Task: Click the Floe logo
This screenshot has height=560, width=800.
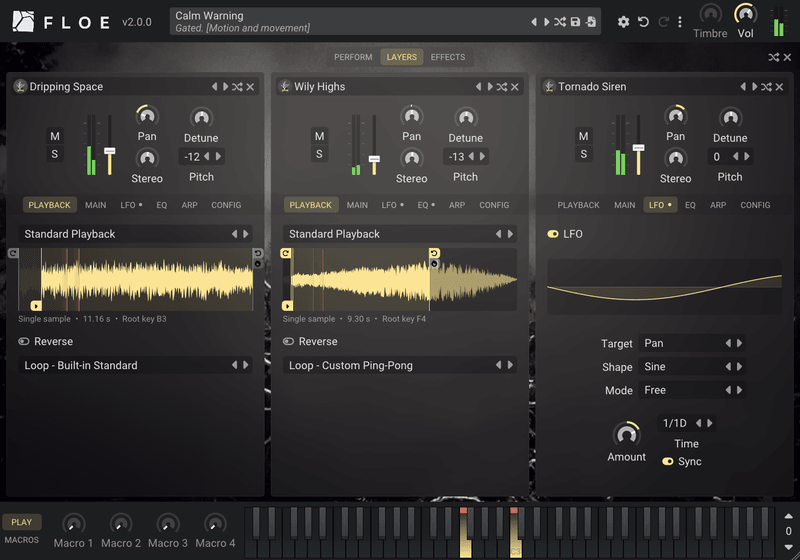Action: 23,22
